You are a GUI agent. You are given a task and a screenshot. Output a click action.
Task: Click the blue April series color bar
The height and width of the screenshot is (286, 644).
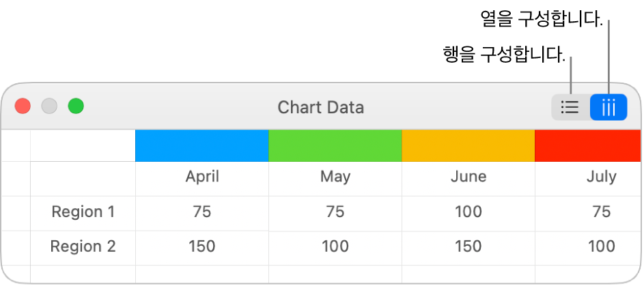(x=201, y=145)
